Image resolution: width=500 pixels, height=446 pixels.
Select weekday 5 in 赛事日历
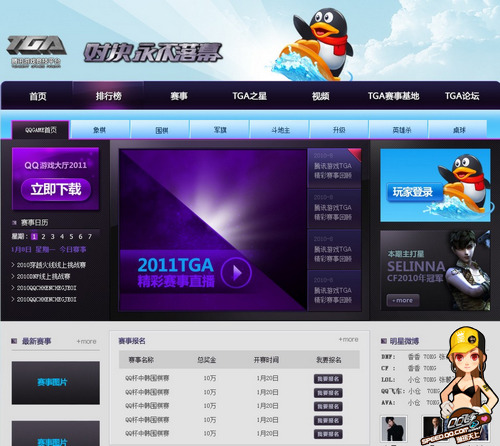[71, 236]
